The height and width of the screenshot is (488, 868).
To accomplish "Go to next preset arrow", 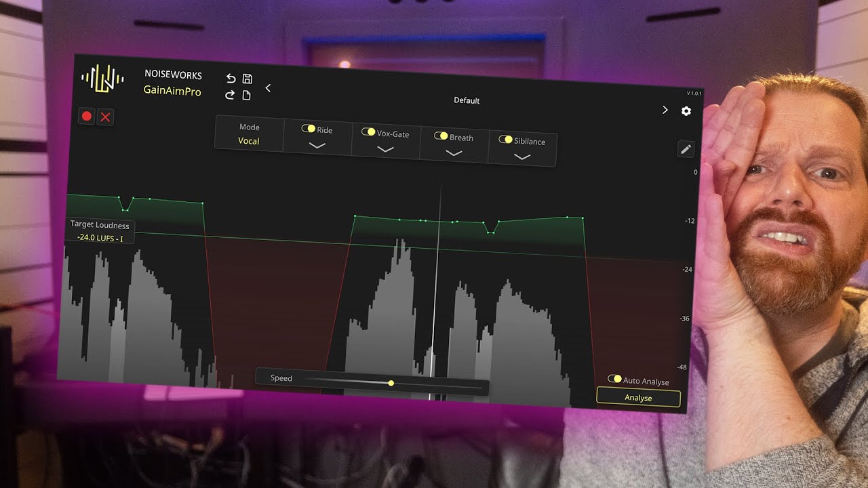I will point(665,110).
